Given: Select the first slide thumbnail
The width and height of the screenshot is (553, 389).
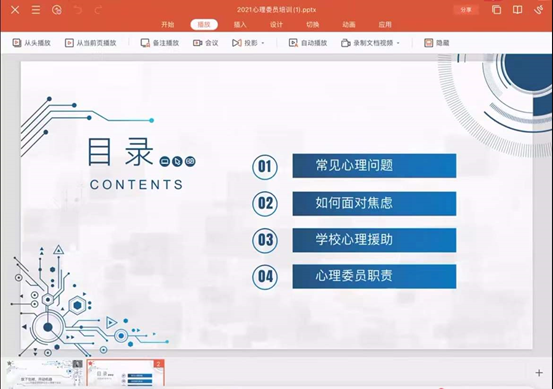Looking at the screenshot, I should [45, 373].
